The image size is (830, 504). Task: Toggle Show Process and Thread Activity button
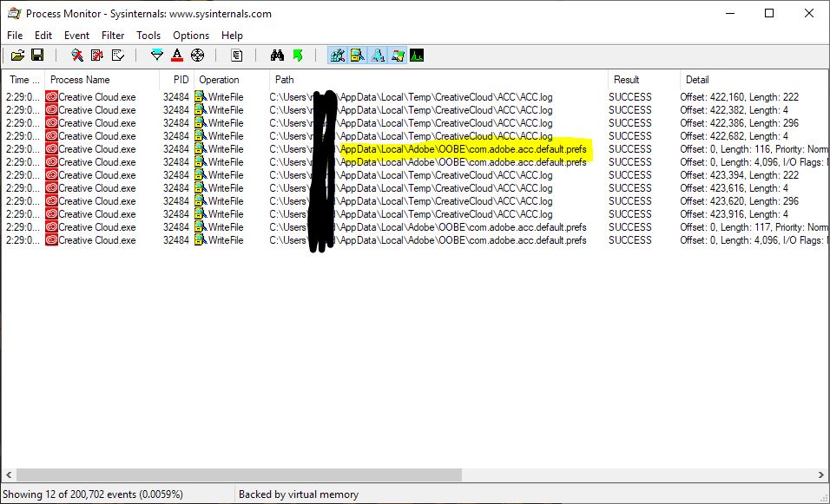point(398,55)
